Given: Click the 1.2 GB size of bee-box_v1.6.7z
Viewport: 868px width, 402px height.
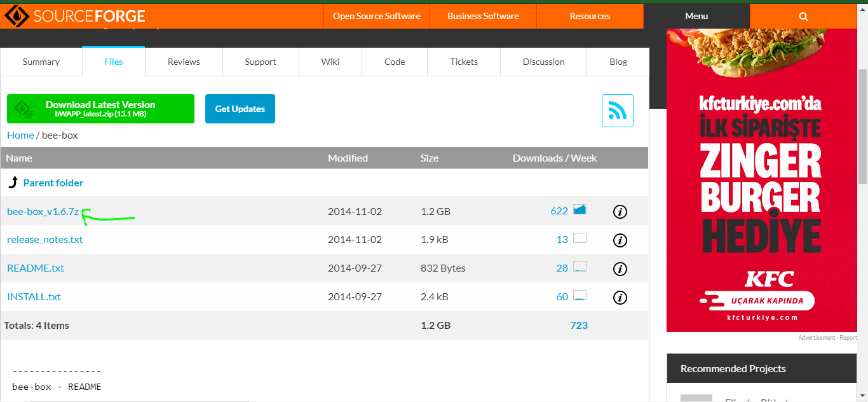Looking at the screenshot, I should tap(435, 211).
